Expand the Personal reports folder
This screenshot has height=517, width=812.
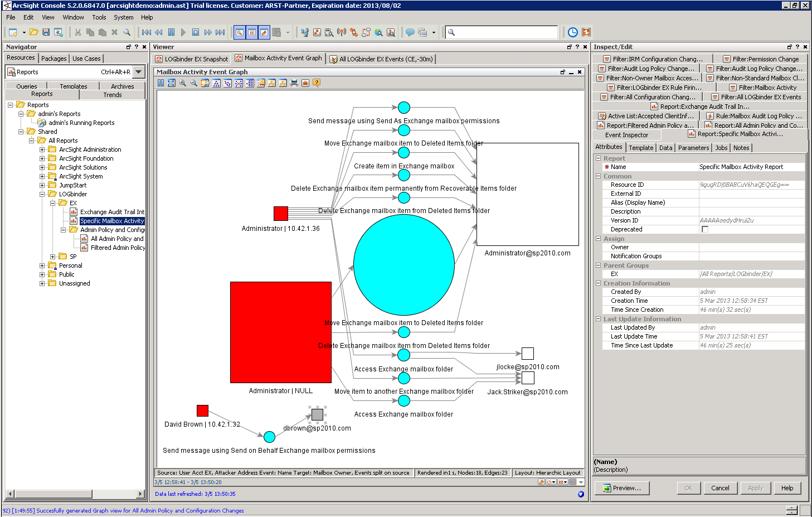point(42,265)
